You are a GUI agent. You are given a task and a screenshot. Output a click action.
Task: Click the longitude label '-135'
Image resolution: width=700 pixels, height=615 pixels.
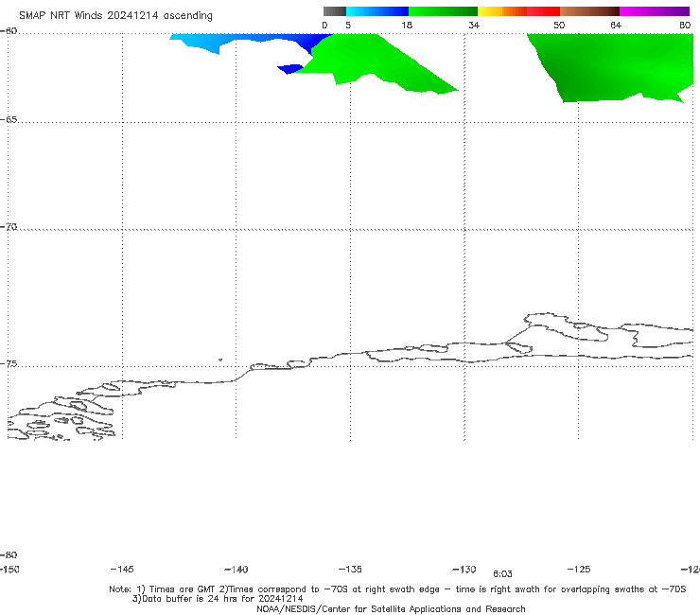[350, 569]
